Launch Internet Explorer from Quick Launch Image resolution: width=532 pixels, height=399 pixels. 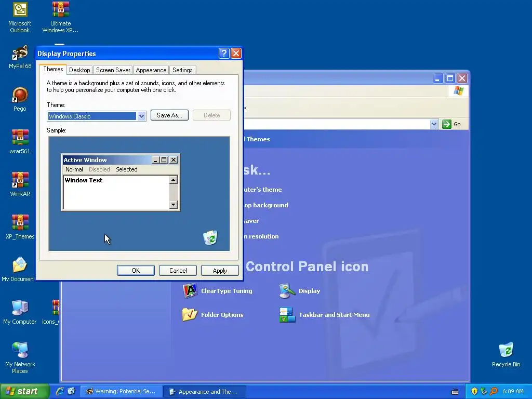(60, 391)
